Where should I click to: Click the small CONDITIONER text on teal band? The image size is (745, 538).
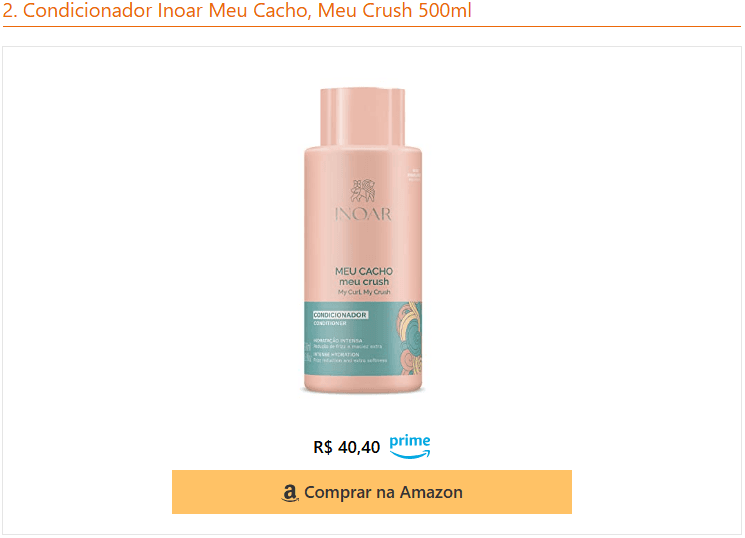330,323
